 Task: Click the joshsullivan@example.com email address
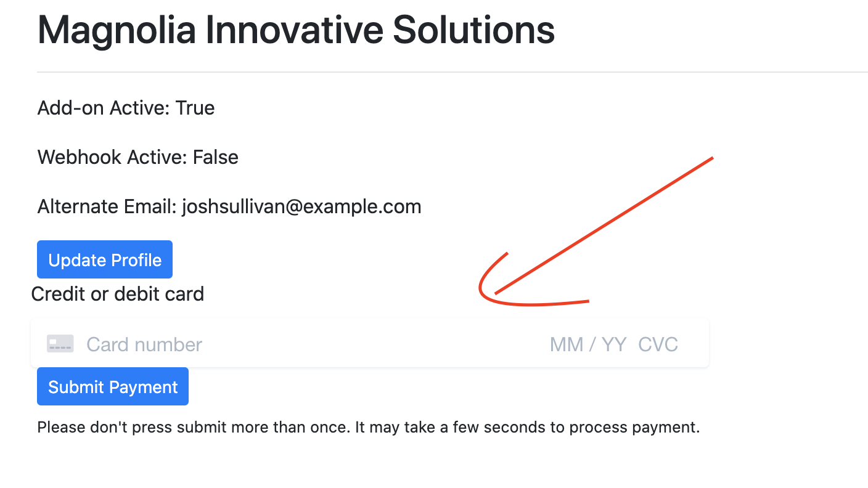(301, 206)
